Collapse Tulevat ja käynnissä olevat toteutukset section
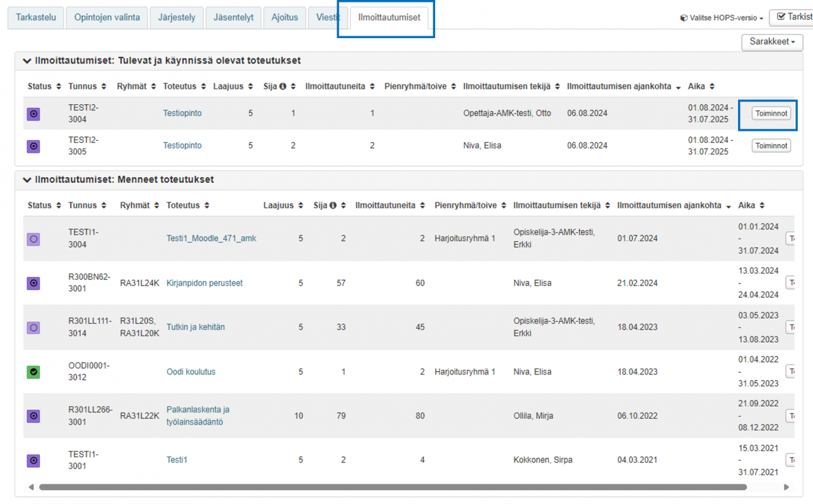 tap(27, 61)
